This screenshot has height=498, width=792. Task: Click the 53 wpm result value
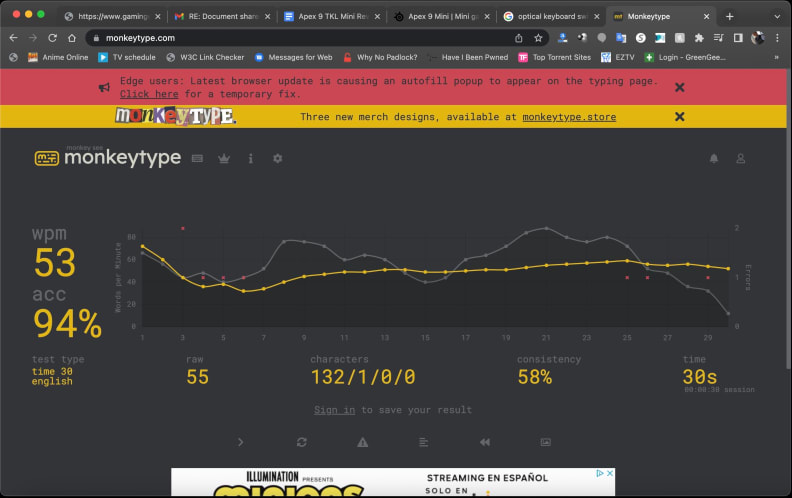tap(55, 263)
